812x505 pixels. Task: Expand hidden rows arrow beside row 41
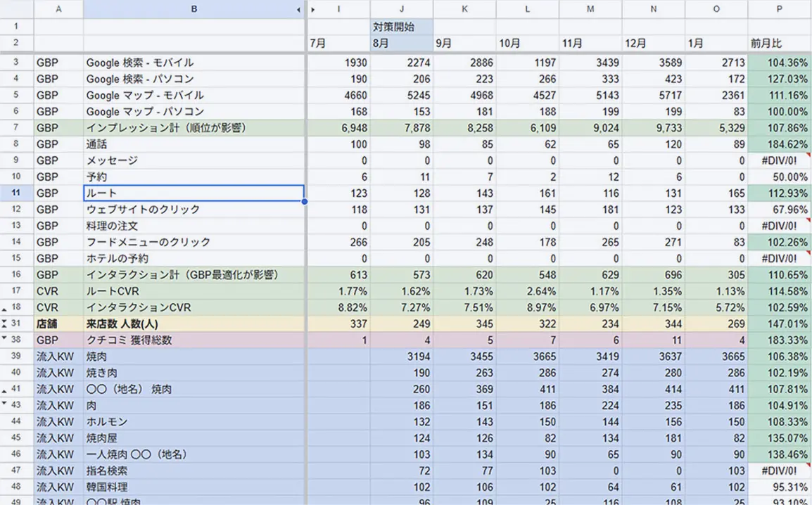tap(5, 391)
